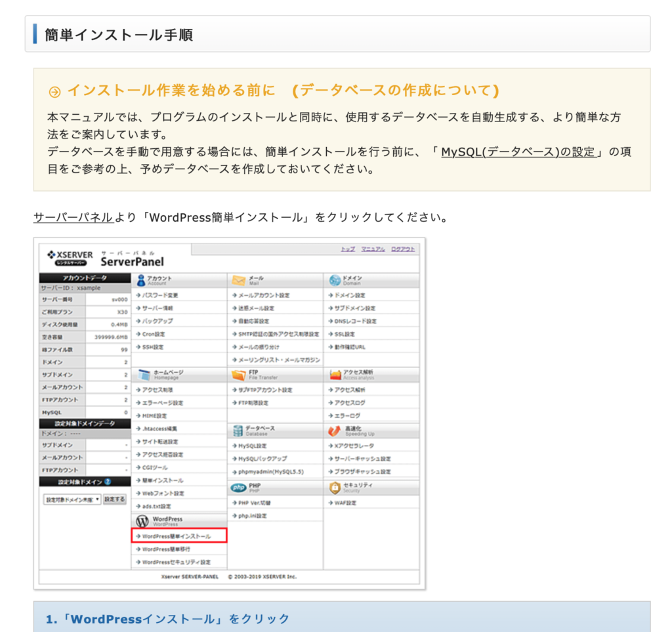Viewport: 672px width, 632px height.
Task: Open 動作確認URL
Action: (350, 347)
